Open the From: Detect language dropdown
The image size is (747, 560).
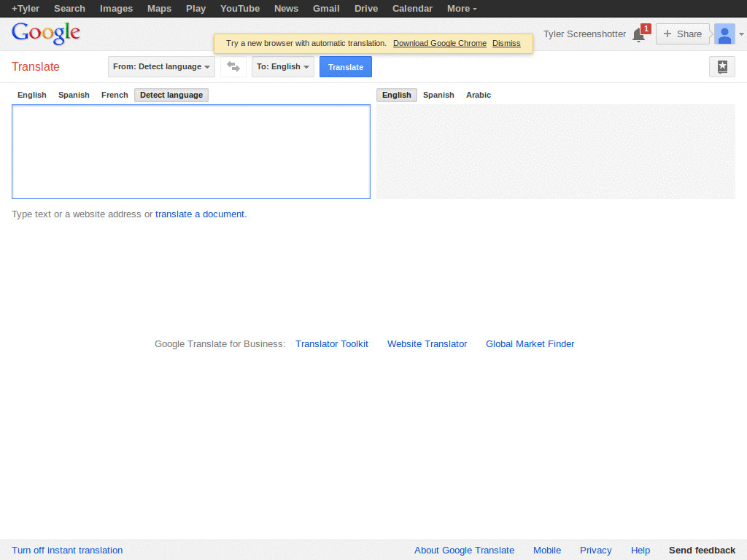click(161, 66)
